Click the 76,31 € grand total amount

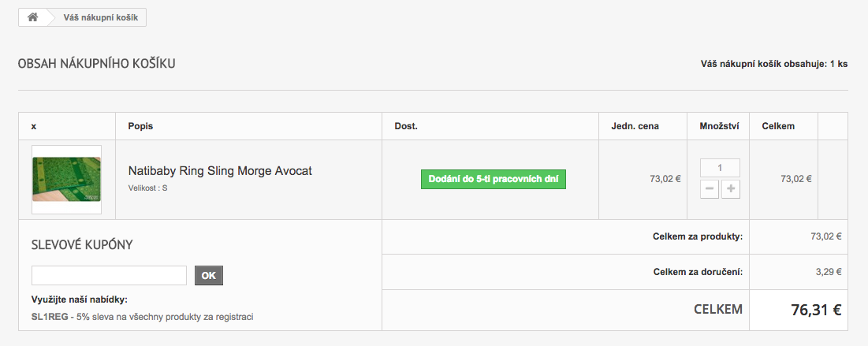click(816, 310)
